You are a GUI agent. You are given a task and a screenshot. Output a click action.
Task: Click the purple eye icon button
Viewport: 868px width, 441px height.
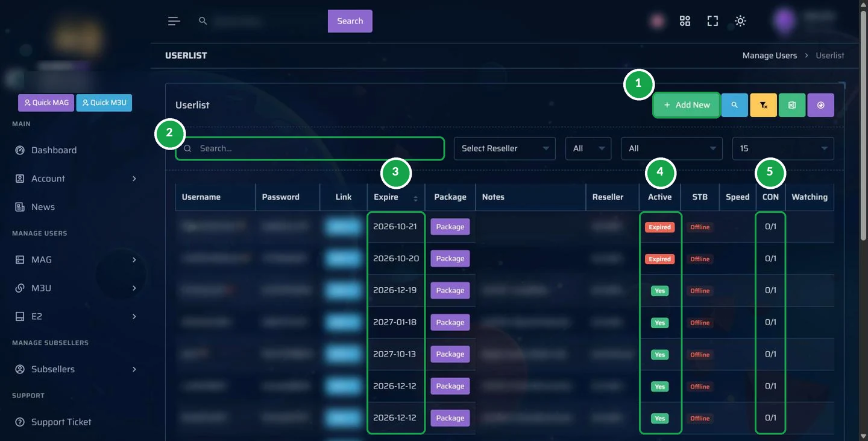pyautogui.click(x=820, y=105)
